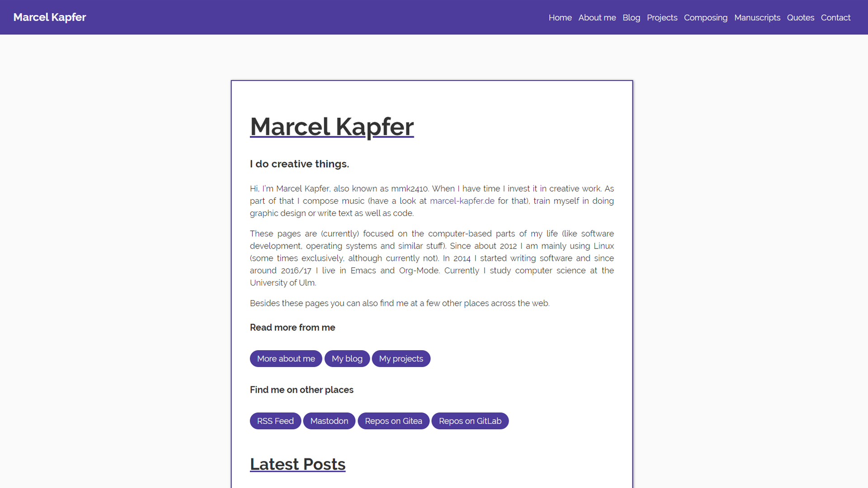Navigate to Repos on GitLab

(x=470, y=421)
